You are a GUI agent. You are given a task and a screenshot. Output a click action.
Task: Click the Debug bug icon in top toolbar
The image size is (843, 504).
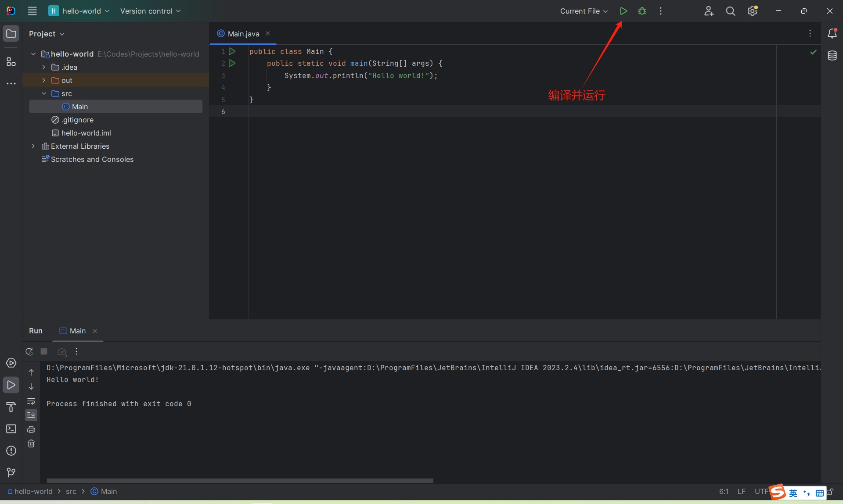tap(642, 11)
